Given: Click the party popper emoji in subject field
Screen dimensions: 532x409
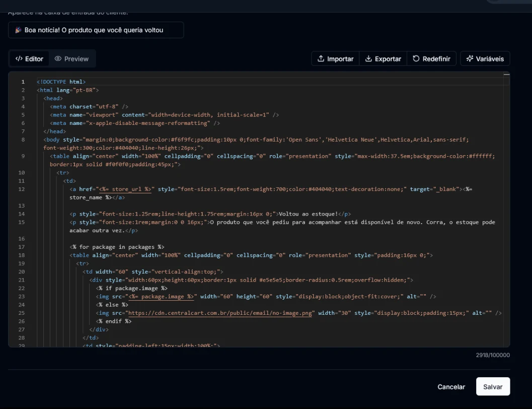Looking at the screenshot, I should click(18, 30).
